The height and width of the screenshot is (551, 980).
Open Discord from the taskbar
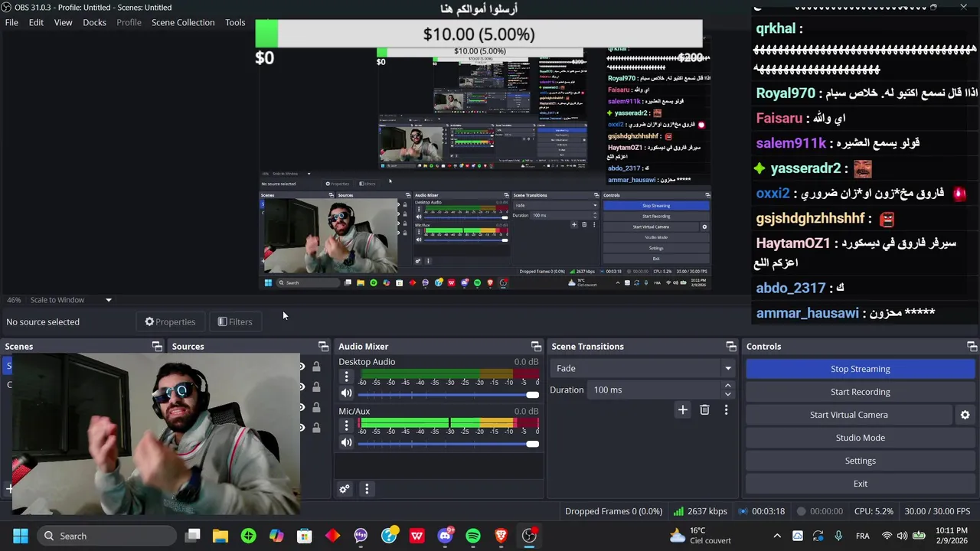point(445,536)
